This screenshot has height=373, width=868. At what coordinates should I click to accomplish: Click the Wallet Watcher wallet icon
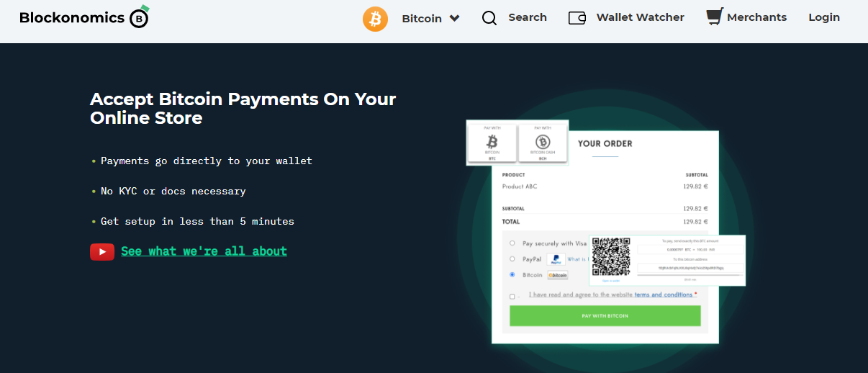[577, 18]
